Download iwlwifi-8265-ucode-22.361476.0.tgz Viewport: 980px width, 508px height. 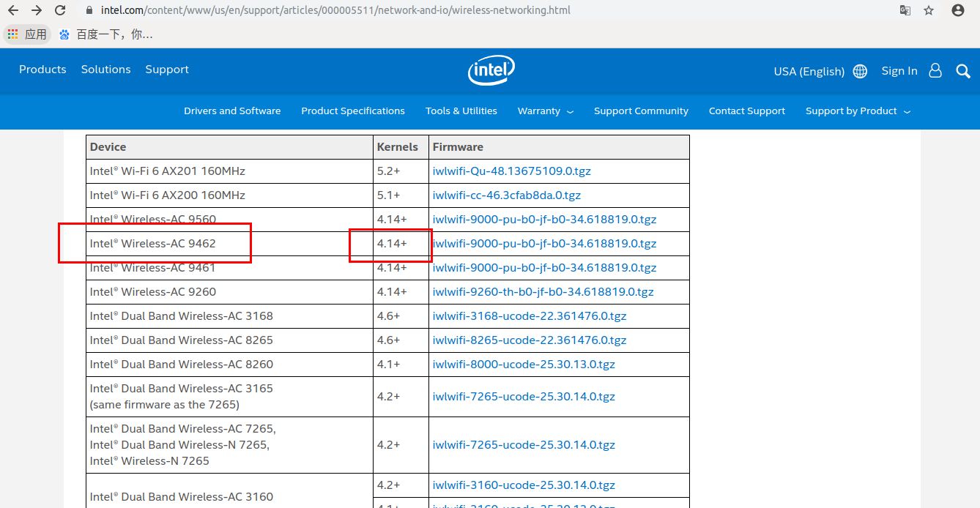[x=530, y=340]
